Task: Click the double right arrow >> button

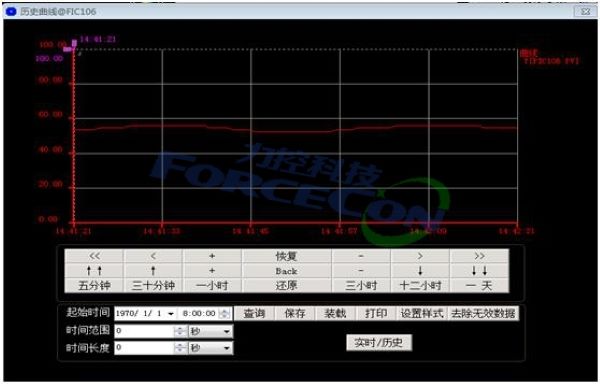Action: [479, 256]
